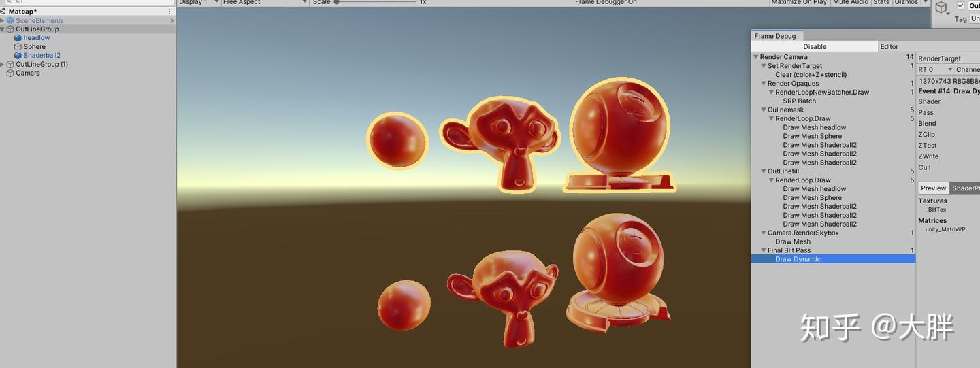Screen dimensions: 980x368
Task: Collapse the Camera.RenderSkybox node
Action: pos(764,233)
